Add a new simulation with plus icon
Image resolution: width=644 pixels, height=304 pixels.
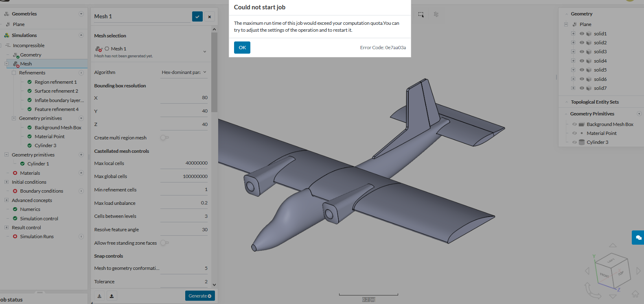[x=81, y=35]
